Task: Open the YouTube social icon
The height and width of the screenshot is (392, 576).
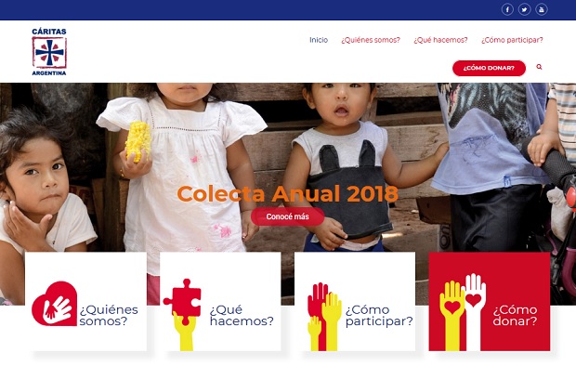Action: click(x=541, y=9)
